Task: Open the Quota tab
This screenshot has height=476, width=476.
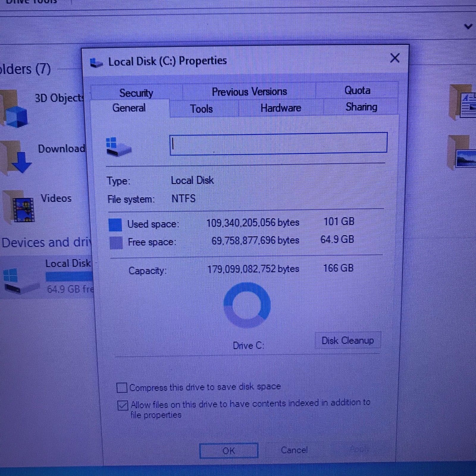Action: coord(357,90)
